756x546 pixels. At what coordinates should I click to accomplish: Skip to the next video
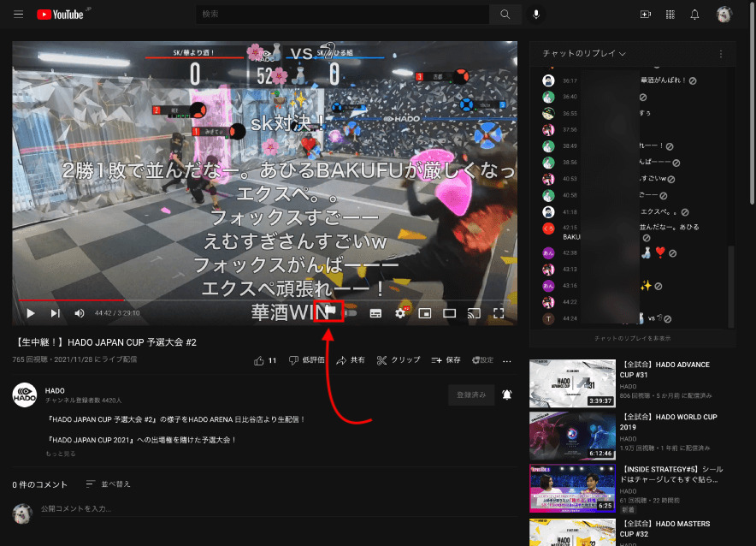(x=56, y=313)
